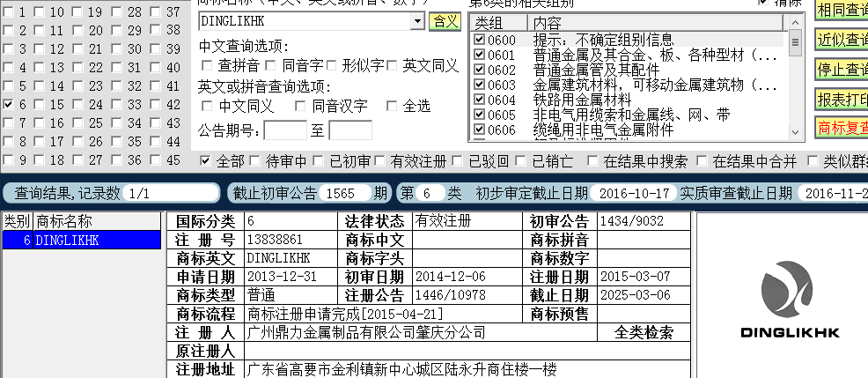Click the 初步审定截止日期 field 2016-10-17
Viewport: 868px width, 378px height.
[x=634, y=193]
